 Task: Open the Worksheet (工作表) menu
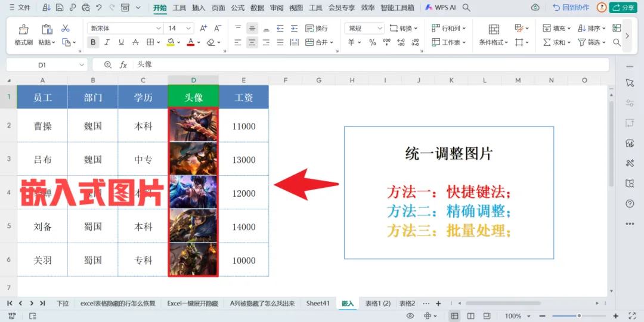click(449, 42)
